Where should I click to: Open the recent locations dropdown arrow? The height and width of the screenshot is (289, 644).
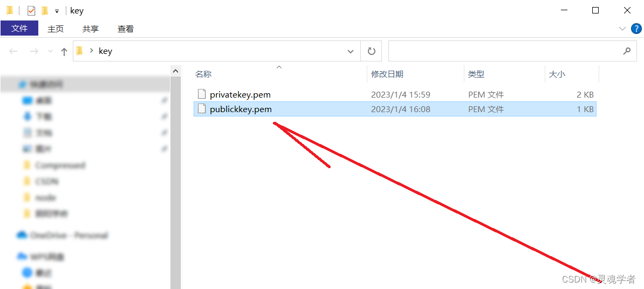(x=51, y=51)
